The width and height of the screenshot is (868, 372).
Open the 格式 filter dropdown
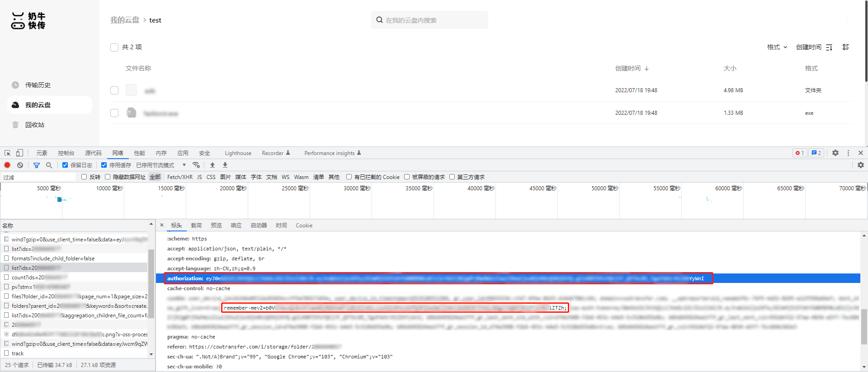[777, 47]
